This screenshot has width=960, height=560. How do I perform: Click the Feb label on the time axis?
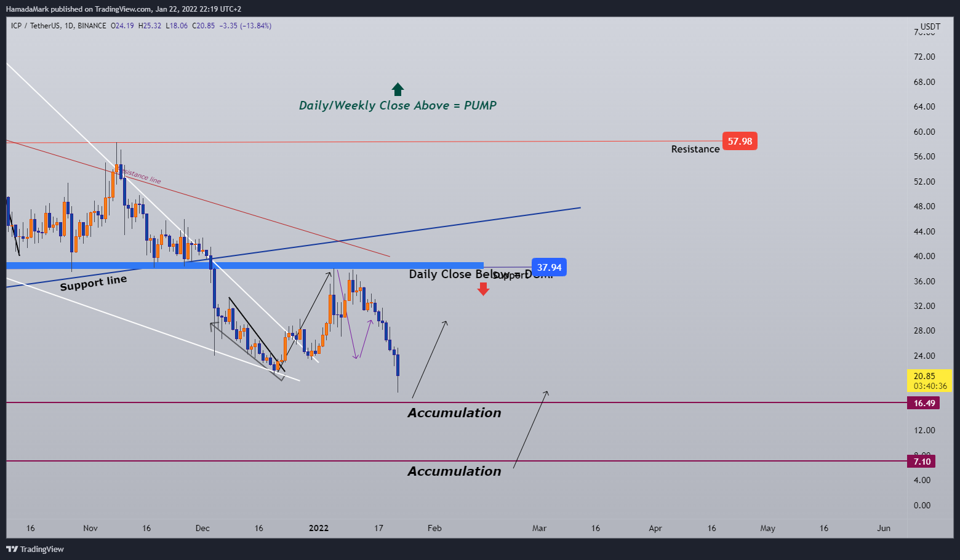434,528
